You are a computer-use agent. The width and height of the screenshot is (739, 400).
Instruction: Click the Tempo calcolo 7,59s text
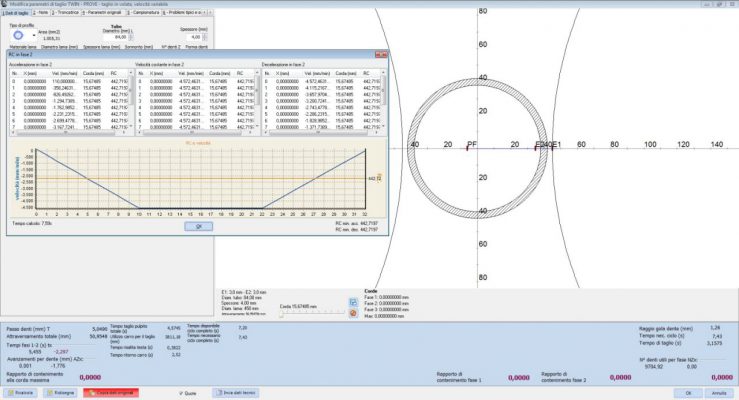click(32, 223)
